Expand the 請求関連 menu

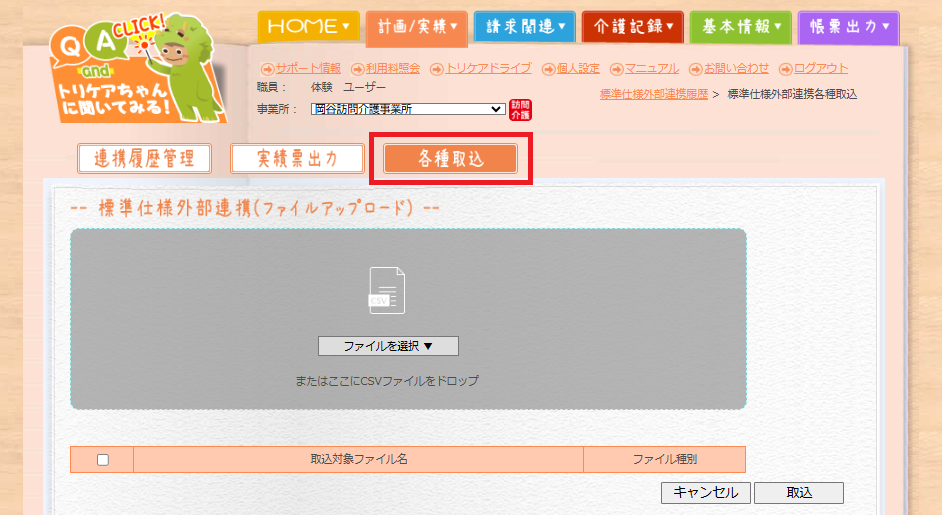point(524,26)
